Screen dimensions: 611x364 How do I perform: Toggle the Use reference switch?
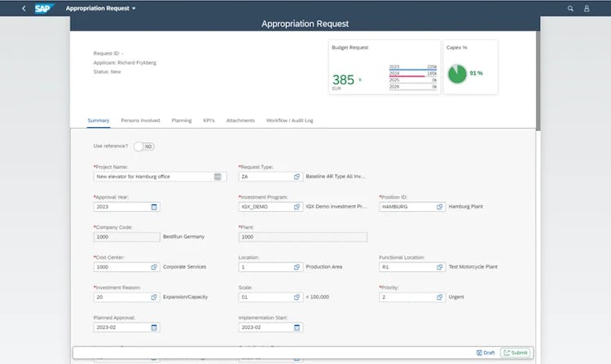point(143,147)
